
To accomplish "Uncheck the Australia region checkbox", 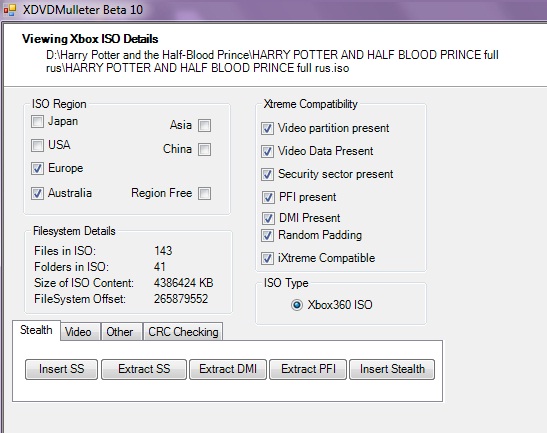I will 37,193.
